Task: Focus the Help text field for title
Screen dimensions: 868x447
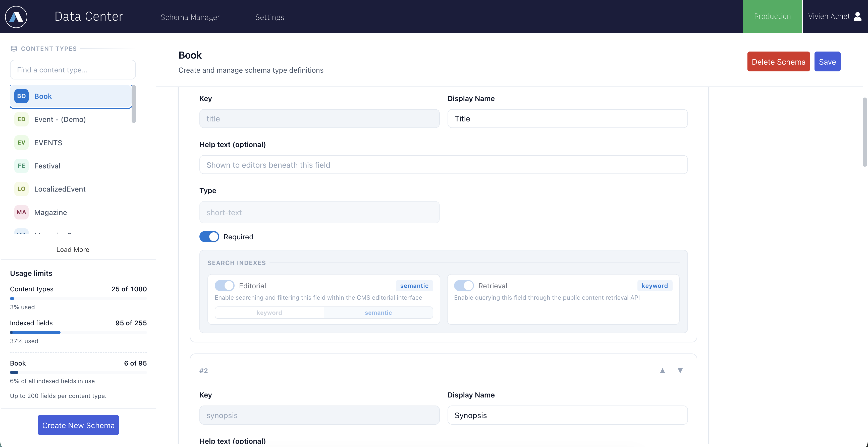Action: pyautogui.click(x=444, y=165)
